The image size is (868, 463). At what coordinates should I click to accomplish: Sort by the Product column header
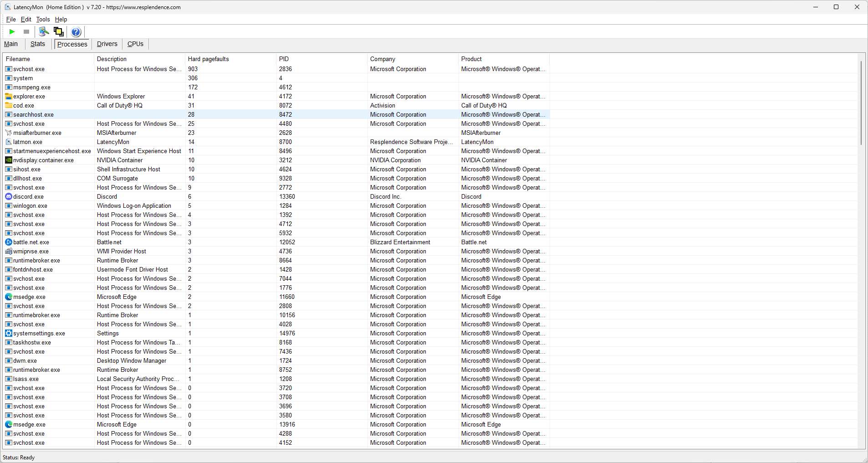click(x=504, y=59)
